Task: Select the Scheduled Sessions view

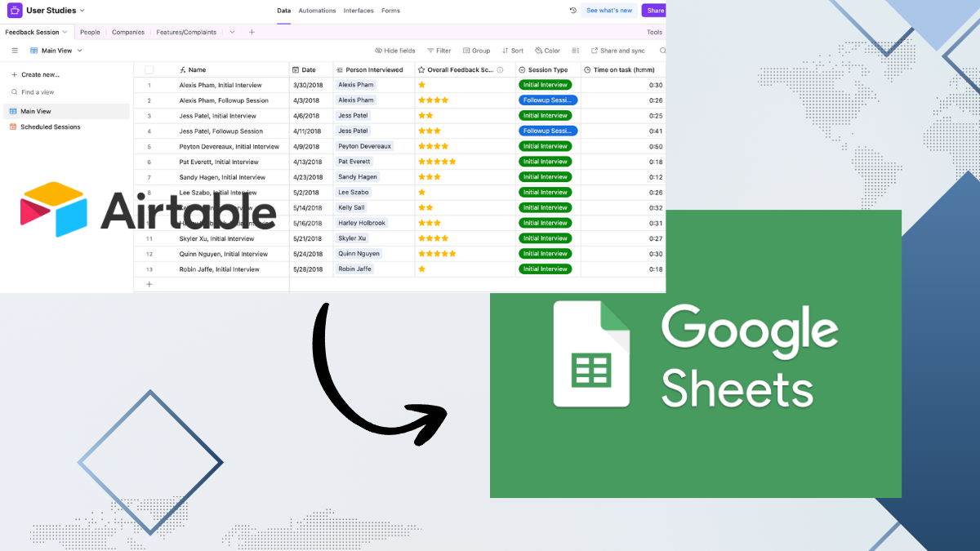Action: pos(66,127)
